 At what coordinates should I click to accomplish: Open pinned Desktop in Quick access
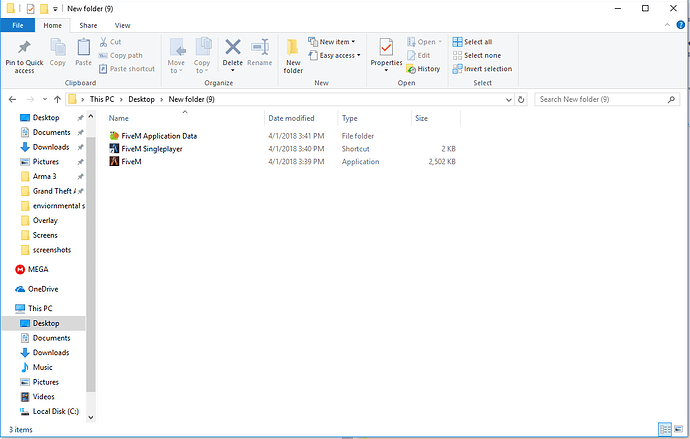(46, 117)
